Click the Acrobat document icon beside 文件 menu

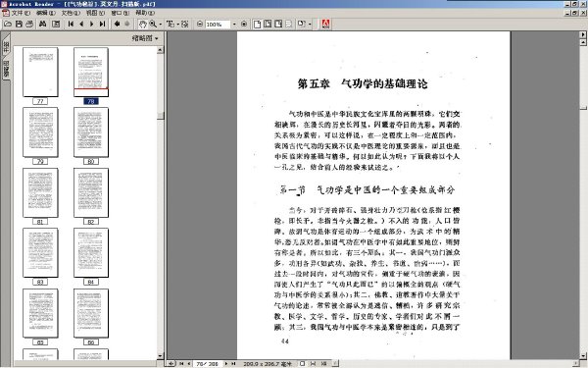click(x=5, y=13)
